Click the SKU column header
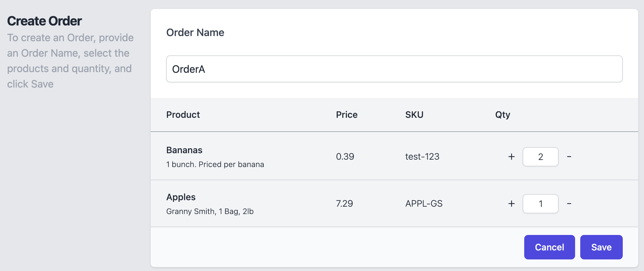Viewport: 644px width, 271px height. pos(414,115)
